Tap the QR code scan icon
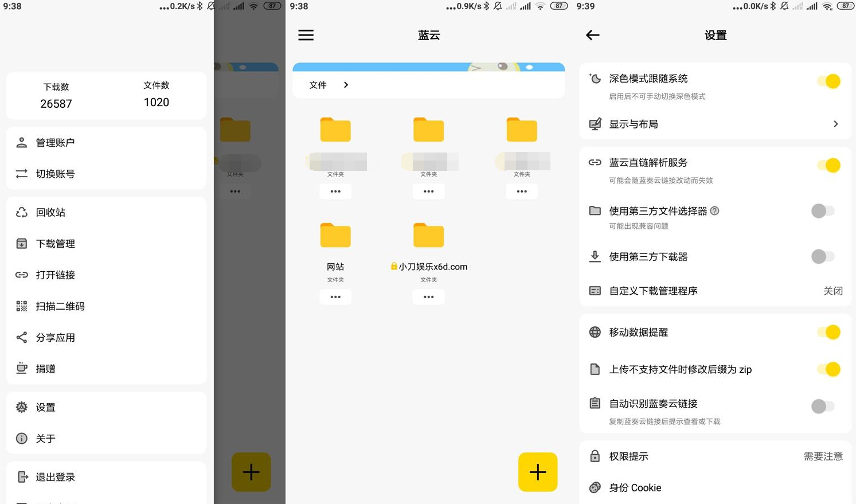The width and height of the screenshot is (856, 504). pyautogui.click(x=22, y=306)
